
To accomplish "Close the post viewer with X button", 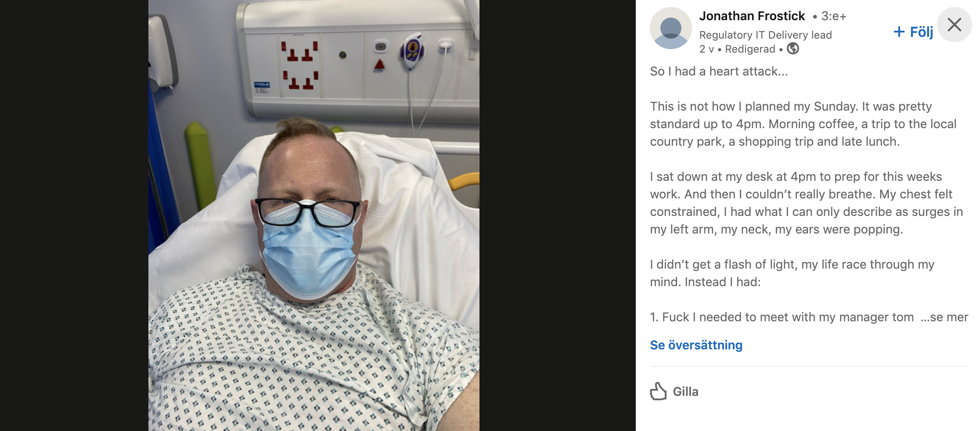I will click(954, 25).
